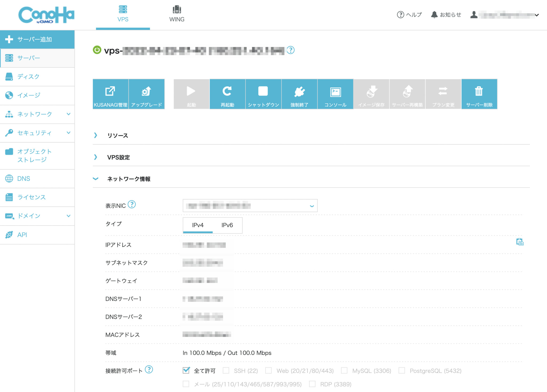Select ディスク in the sidebar

click(28, 77)
